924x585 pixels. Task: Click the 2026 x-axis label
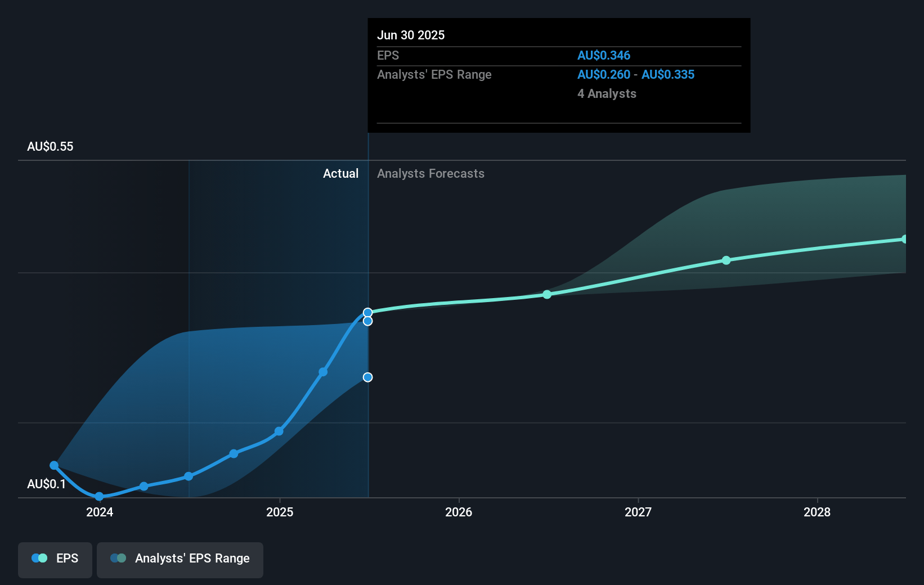(x=458, y=512)
